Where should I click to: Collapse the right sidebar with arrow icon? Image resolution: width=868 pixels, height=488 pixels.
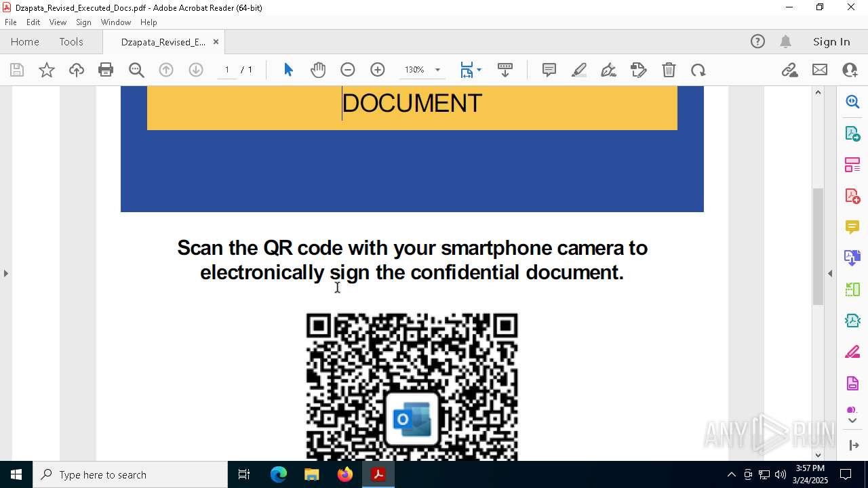click(853, 445)
